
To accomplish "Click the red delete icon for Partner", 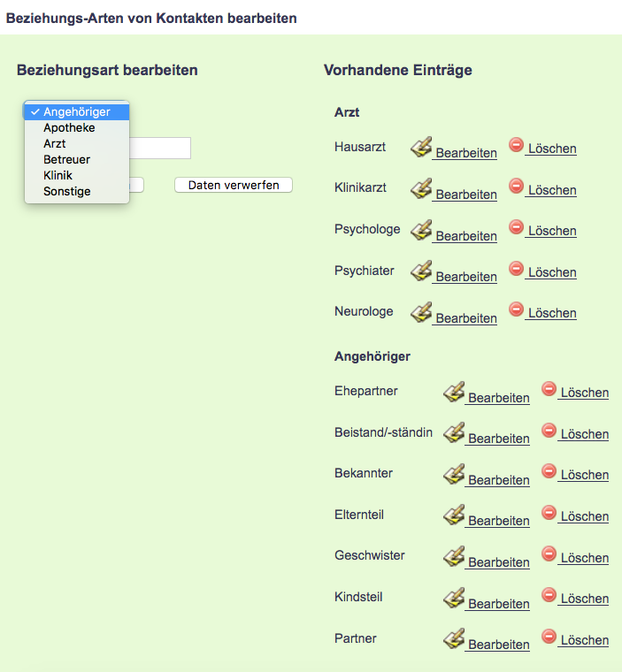I will click(549, 636).
